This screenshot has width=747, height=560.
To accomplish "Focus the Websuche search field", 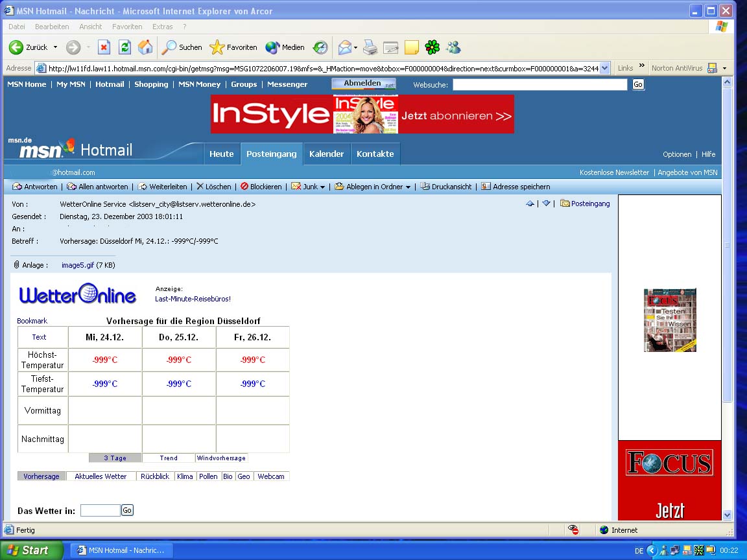I will pyautogui.click(x=539, y=84).
